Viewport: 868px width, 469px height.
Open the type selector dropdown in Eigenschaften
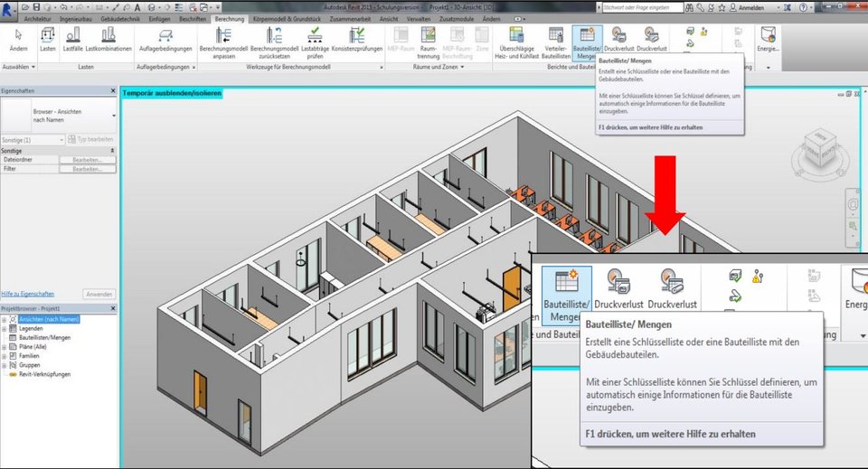click(x=114, y=116)
